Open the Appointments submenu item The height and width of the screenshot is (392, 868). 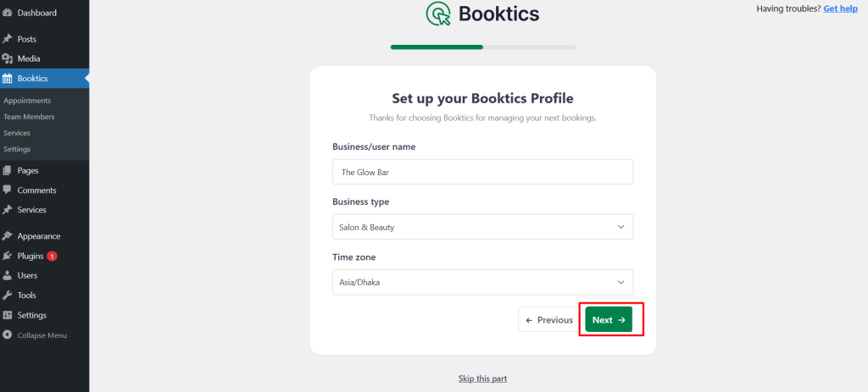27,101
